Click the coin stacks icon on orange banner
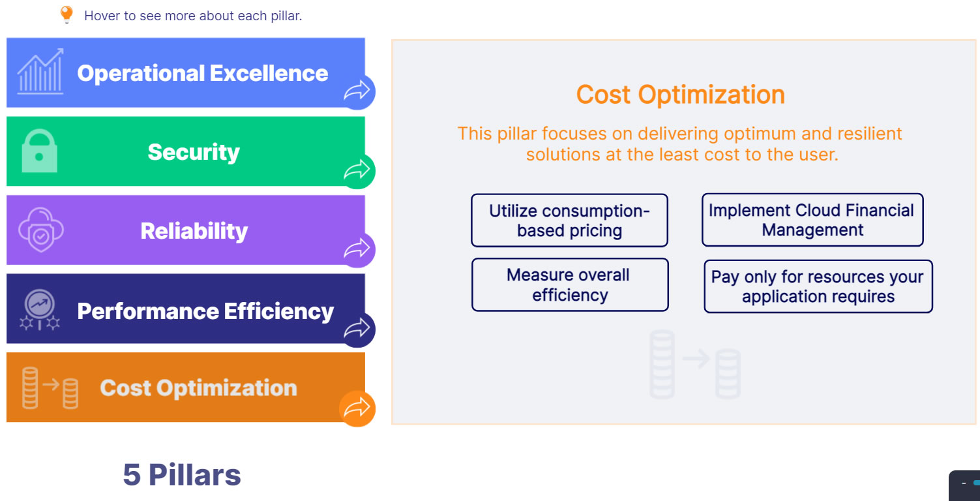This screenshot has height=501, width=980. [x=50, y=388]
